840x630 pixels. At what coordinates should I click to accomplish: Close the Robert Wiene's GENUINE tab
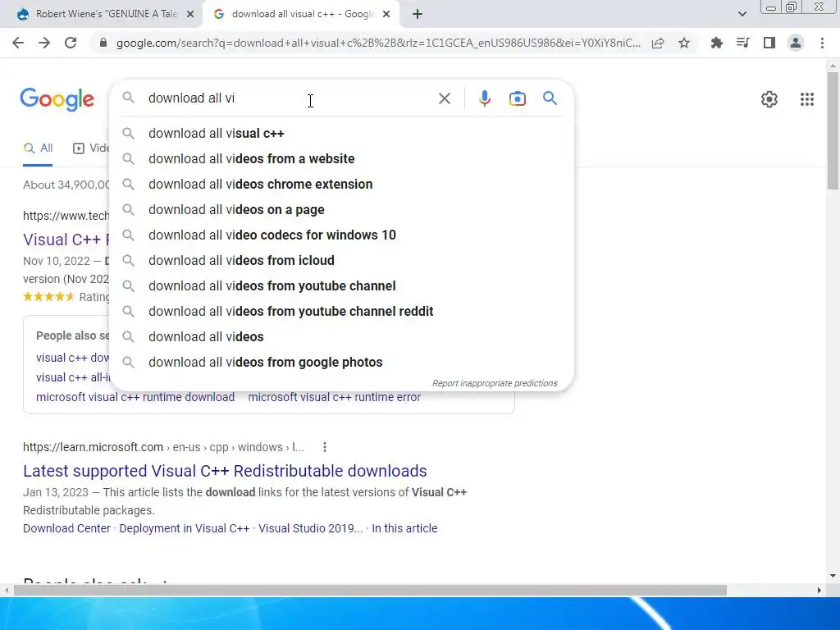point(190,15)
